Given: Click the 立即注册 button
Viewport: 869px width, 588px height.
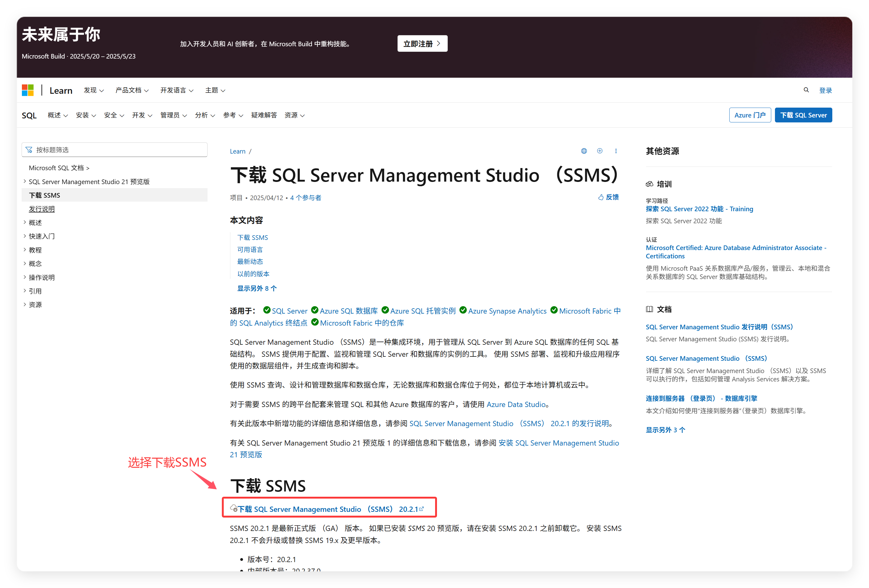Looking at the screenshot, I should [422, 44].
